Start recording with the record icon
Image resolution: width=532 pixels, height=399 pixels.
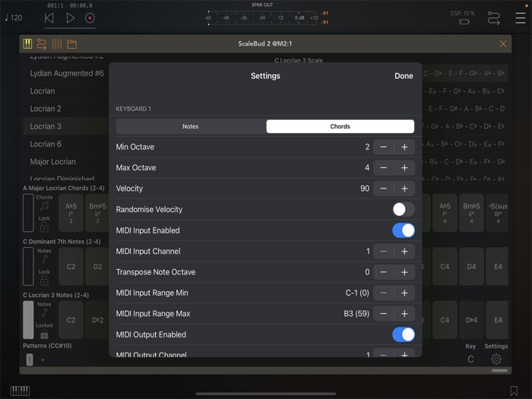pyautogui.click(x=90, y=18)
